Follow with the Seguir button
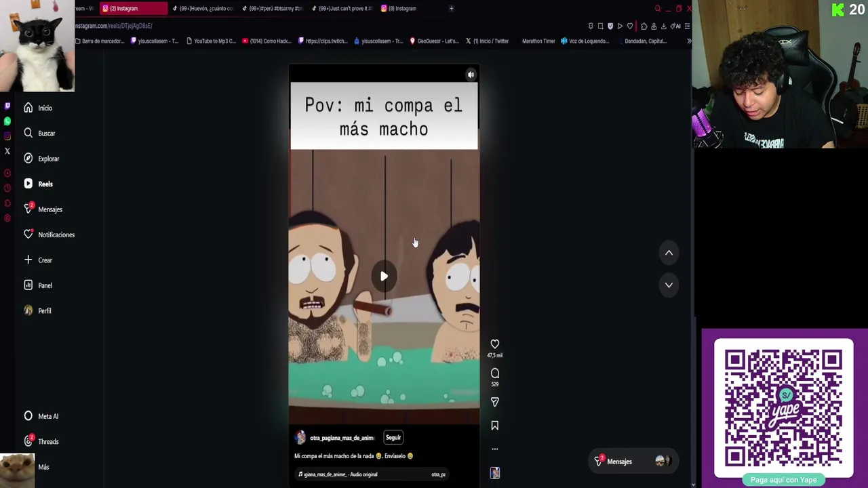This screenshot has width=868, height=488. pos(393,438)
